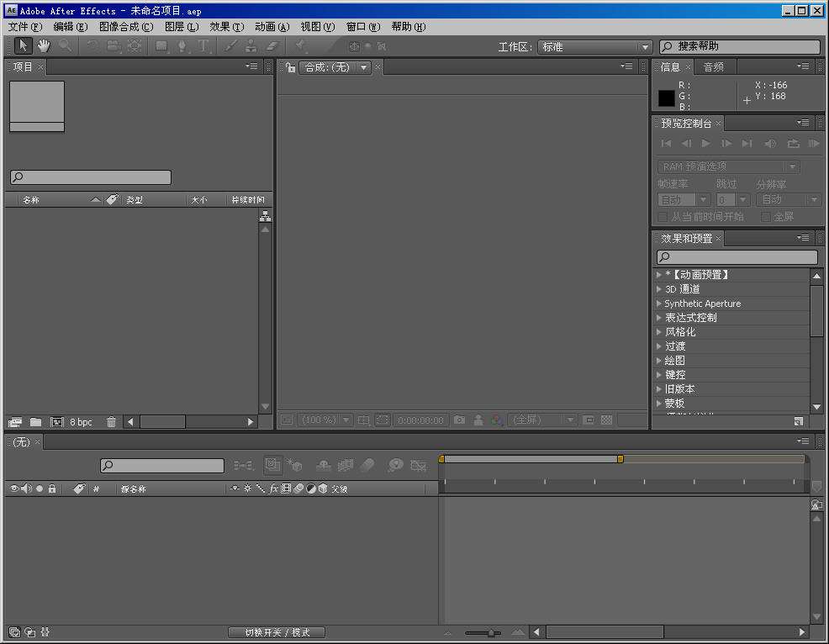Image resolution: width=829 pixels, height=644 pixels.
Task: Toggle the composition viewer lock icon
Action: click(291, 67)
